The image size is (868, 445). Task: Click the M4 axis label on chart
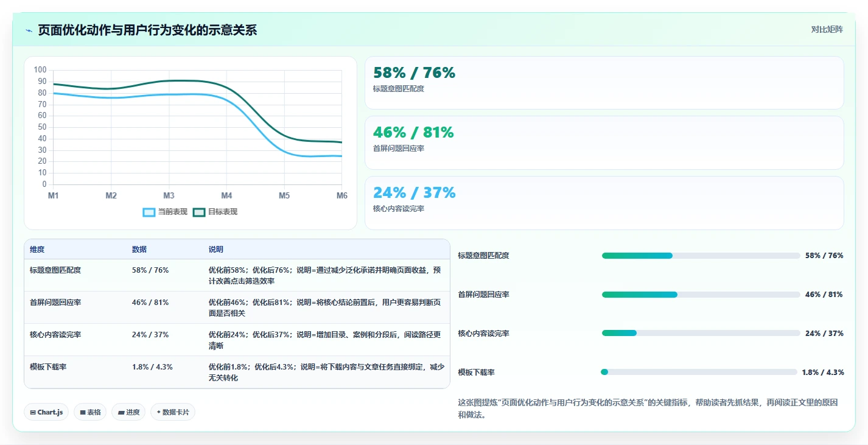(226, 195)
